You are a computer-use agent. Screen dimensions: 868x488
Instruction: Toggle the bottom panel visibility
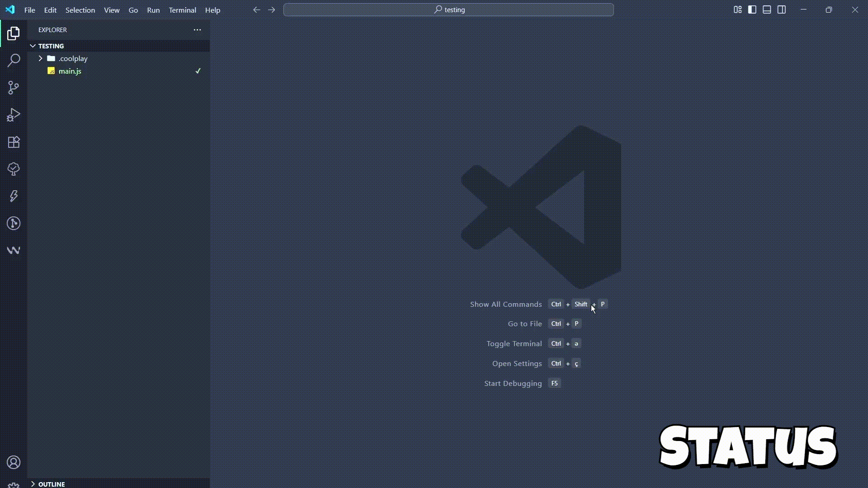pyautogui.click(x=767, y=9)
